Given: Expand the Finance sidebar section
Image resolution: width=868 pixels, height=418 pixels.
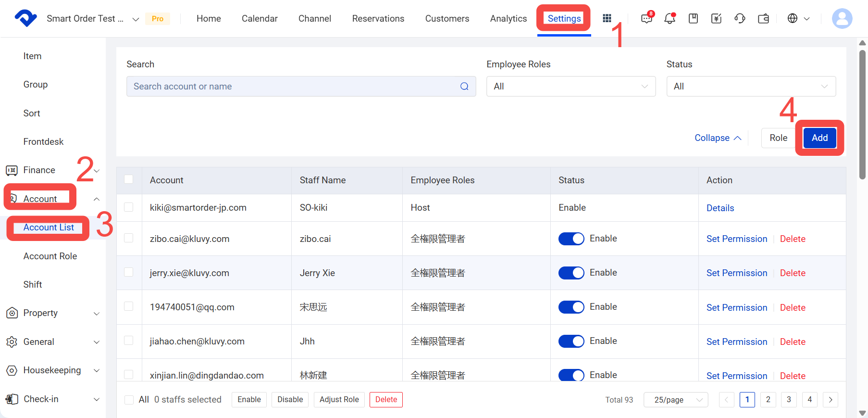Looking at the screenshot, I should point(97,171).
